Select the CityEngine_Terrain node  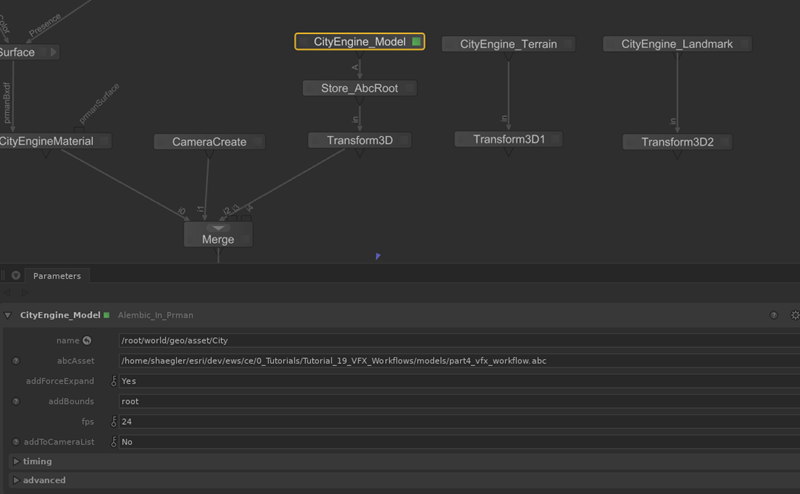(x=507, y=44)
